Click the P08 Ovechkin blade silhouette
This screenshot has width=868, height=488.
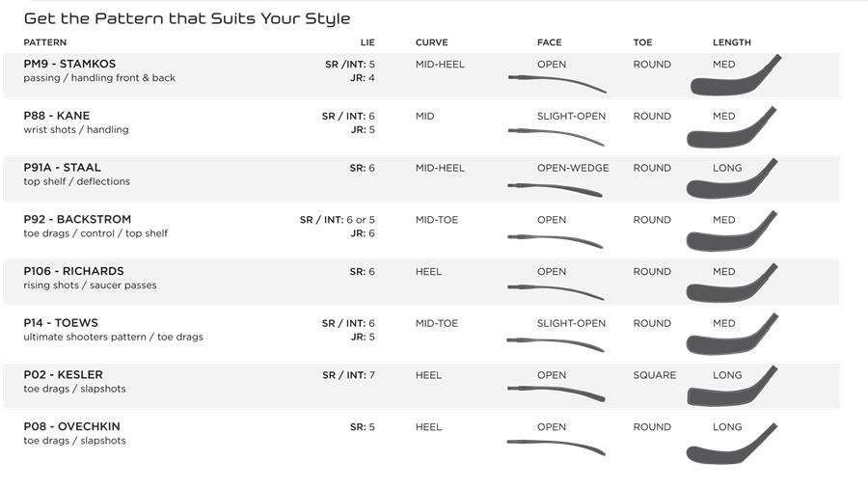tap(731, 444)
